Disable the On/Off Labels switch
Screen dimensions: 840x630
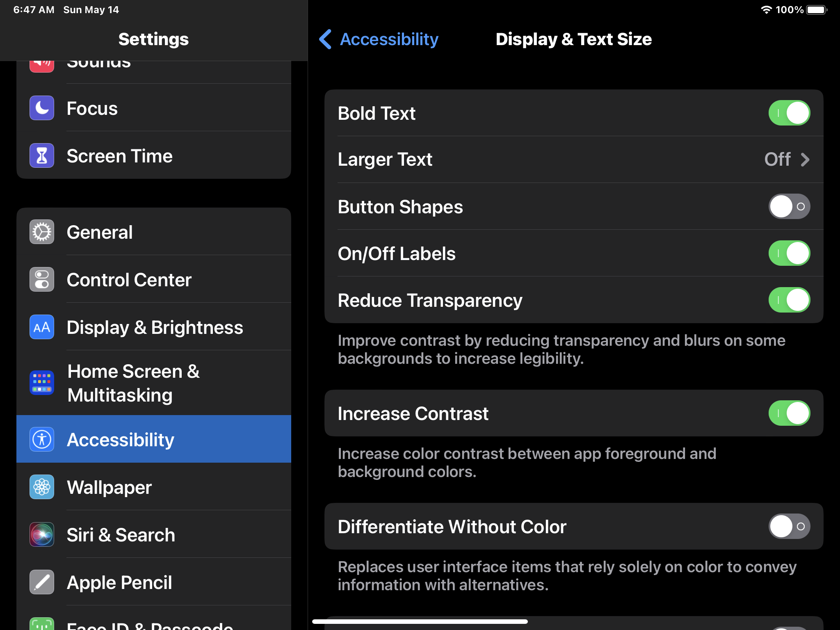click(x=789, y=253)
